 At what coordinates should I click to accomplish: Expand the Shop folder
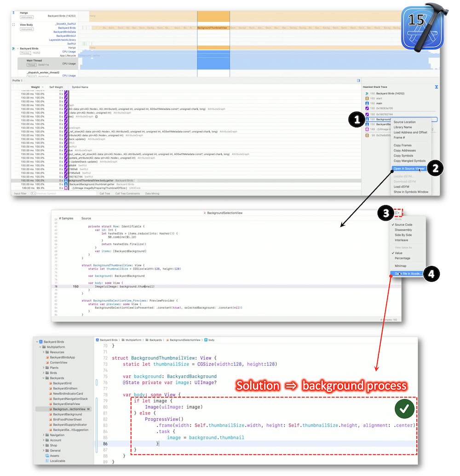[43, 445]
